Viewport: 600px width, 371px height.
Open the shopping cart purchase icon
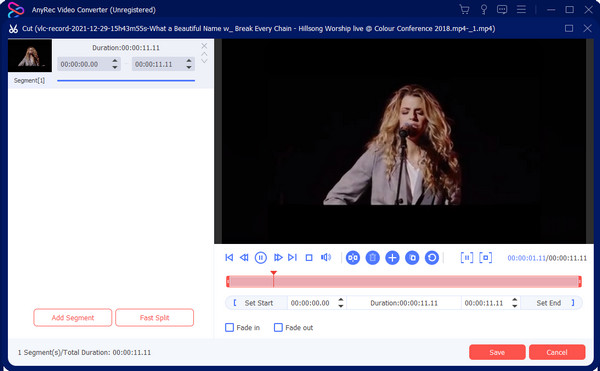tap(464, 10)
